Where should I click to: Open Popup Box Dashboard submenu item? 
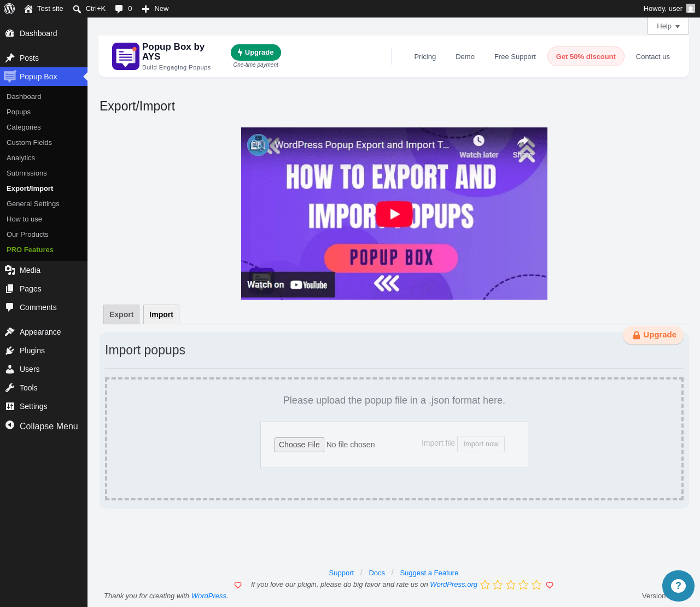point(24,97)
